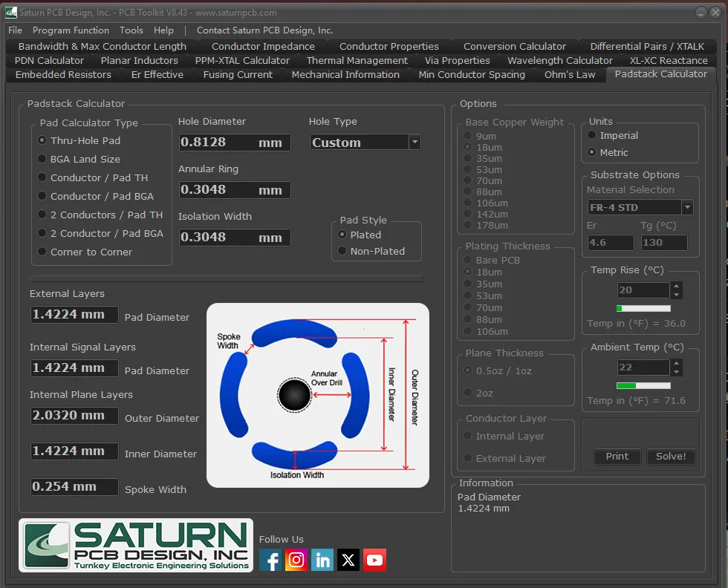Click the External Layers Pad Diameter value
The image size is (728, 588).
click(74, 314)
